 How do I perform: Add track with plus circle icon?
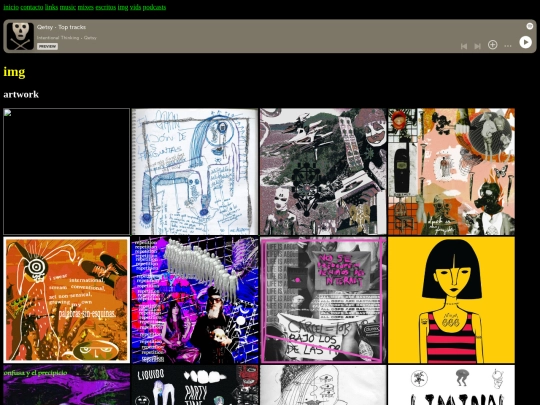(492, 45)
